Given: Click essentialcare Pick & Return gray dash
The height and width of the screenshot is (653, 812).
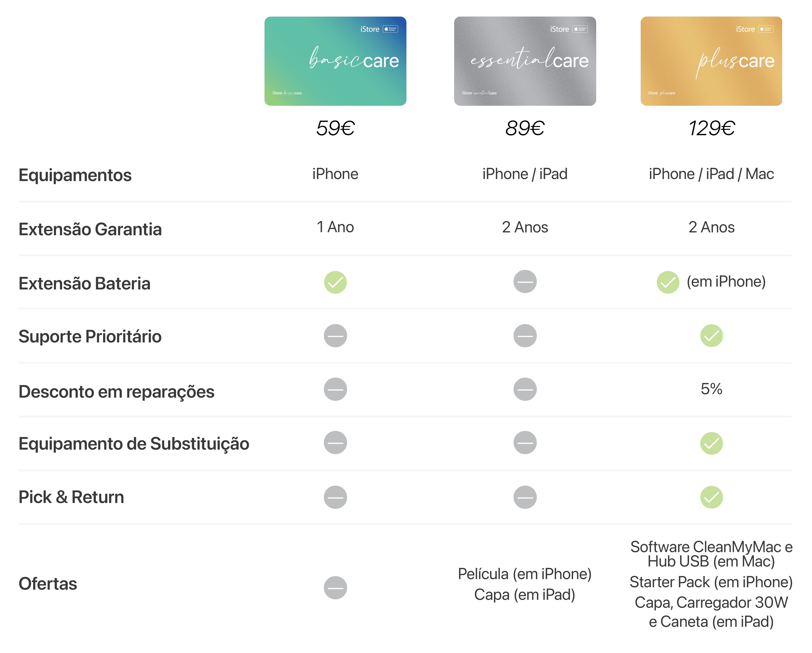Looking at the screenshot, I should (525, 497).
